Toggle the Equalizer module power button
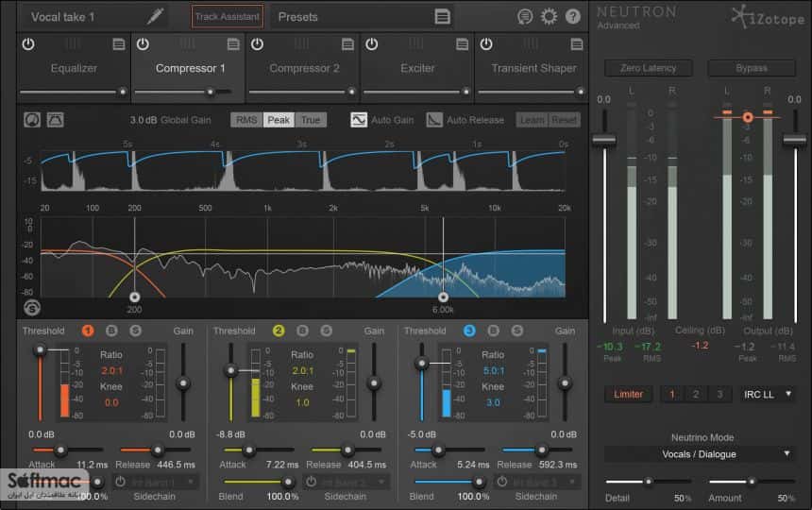 28,44
